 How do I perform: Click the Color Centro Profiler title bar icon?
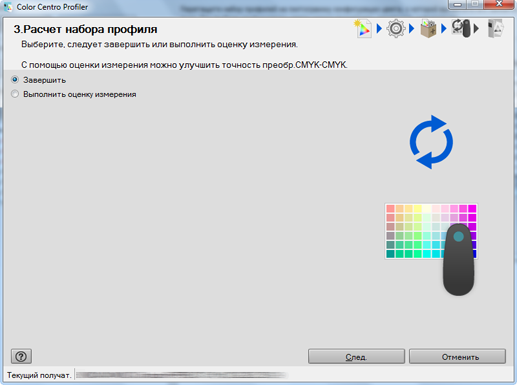point(8,7)
